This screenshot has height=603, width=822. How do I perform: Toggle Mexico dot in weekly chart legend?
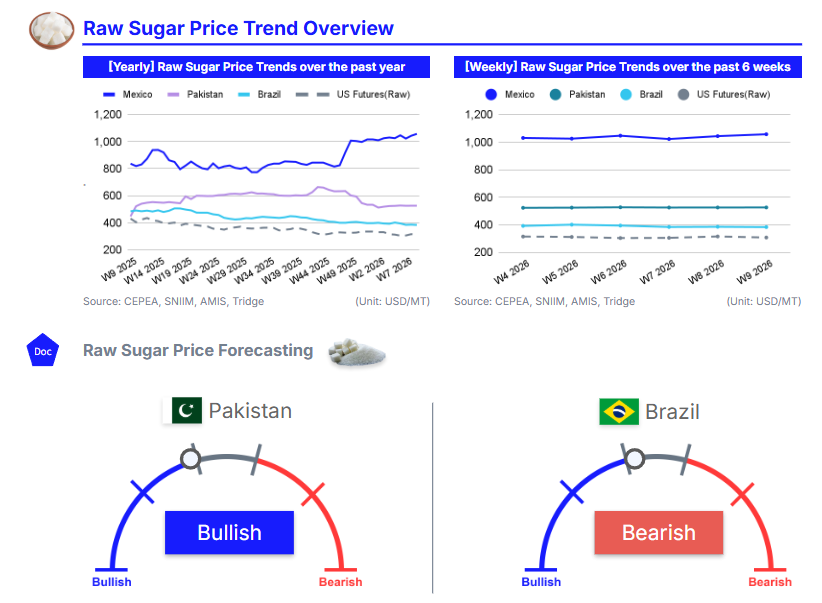(x=510, y=94)
